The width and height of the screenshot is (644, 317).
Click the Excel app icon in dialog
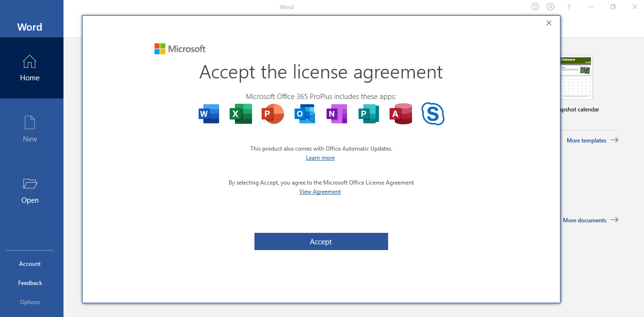click(x=241, y=114)
